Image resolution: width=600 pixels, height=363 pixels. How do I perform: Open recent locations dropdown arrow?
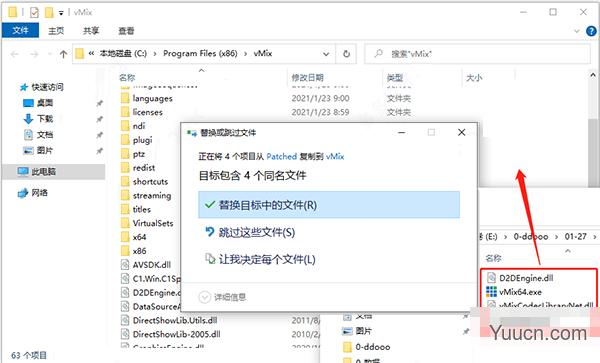coord(50,54)
